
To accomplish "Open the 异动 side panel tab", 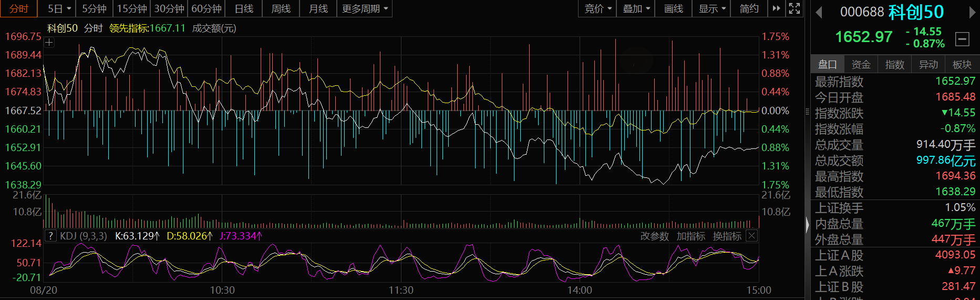I will (x=928, y=64).
